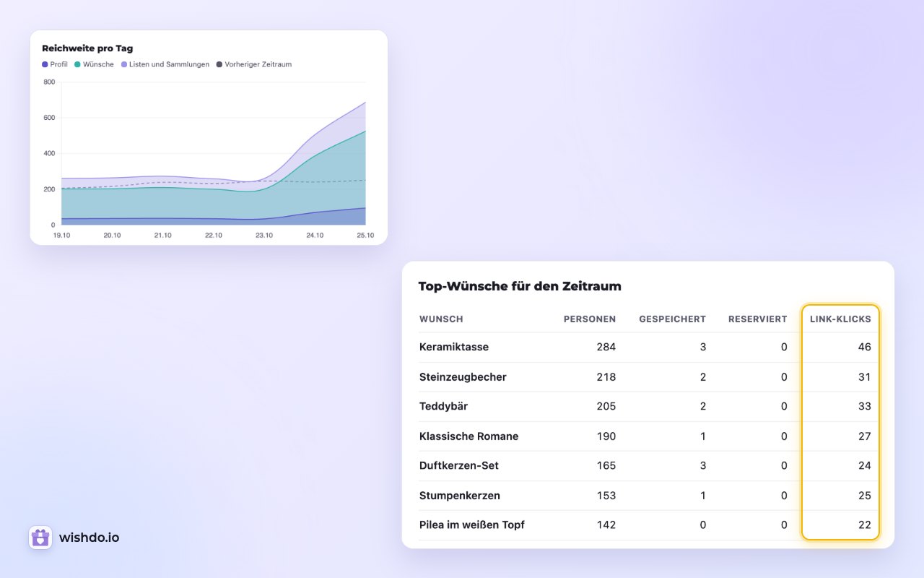Click the Reichweite pro Tag chart title
This screenshot has height=578, width=924.
point(87,48)
